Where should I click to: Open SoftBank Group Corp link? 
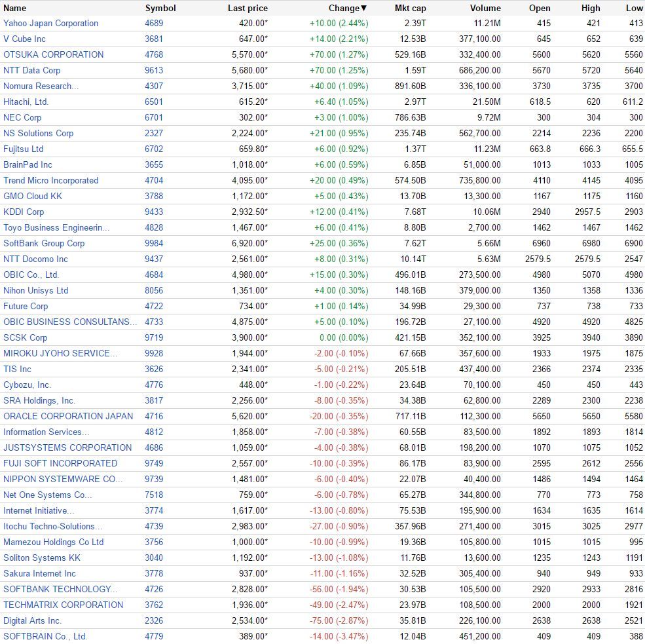[x=44, y=244]
